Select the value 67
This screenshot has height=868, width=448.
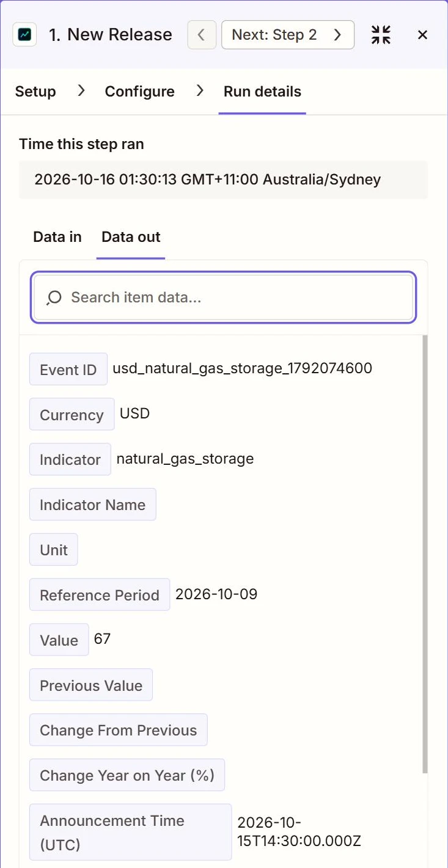pyautogui.click(x=102, y=639)
